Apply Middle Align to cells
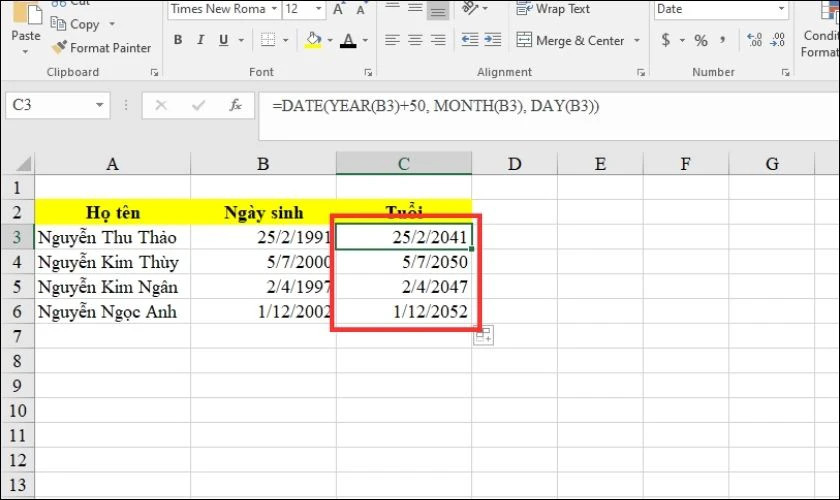The width and height of the screenshot is (840, 500). [x=415, y=8]
